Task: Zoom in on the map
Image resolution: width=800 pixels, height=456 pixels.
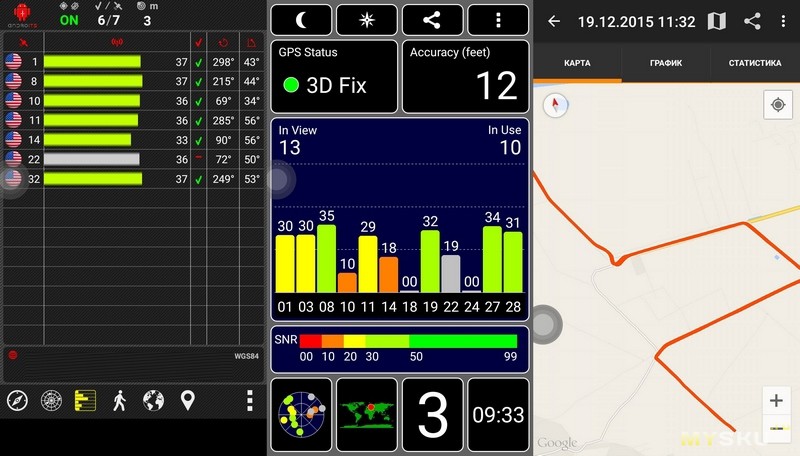Action: 776,401
